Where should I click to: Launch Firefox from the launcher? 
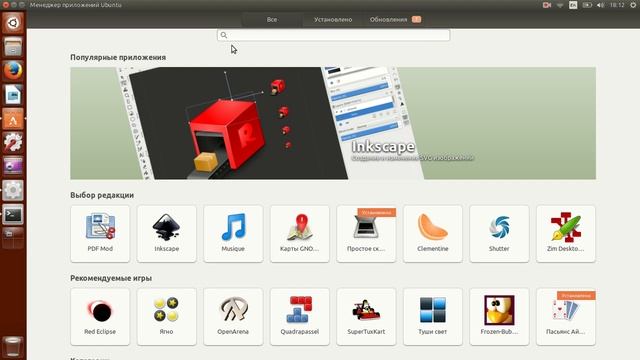(x=13, y=71)
